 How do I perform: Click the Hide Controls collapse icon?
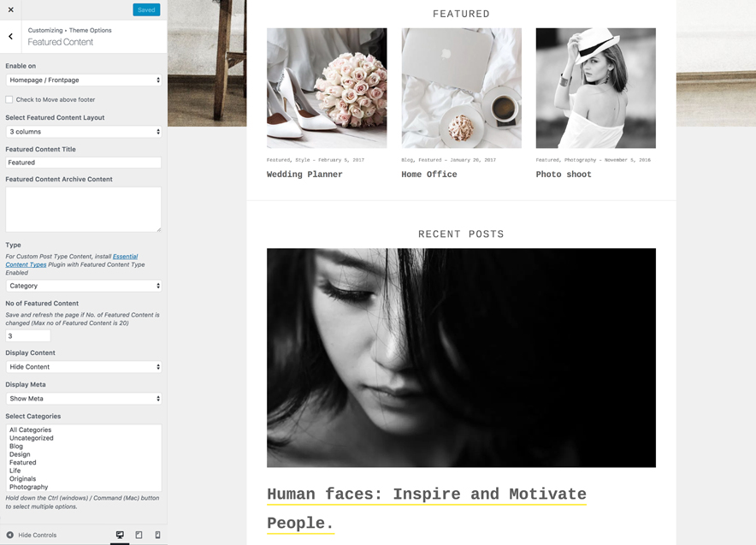point(10,535)
